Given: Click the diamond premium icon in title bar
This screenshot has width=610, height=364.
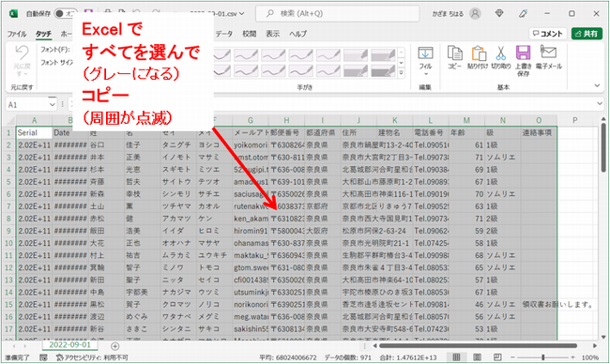Looking at the screenshot, I should pyautogui.click(x=499, y=14).
